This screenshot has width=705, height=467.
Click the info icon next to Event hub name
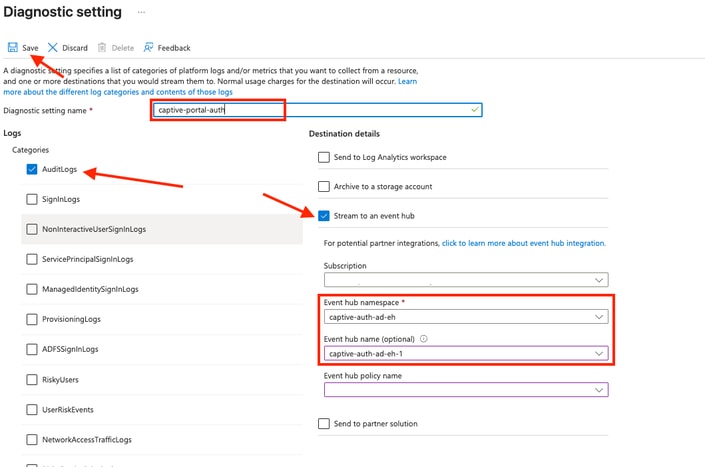coord(424,339)
